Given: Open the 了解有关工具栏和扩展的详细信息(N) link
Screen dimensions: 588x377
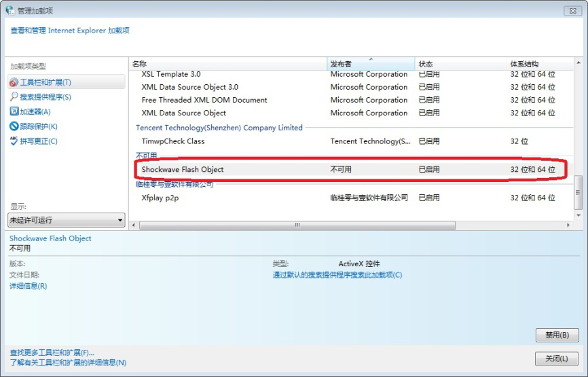Looking at the screenshot, I should pos(68,363).
